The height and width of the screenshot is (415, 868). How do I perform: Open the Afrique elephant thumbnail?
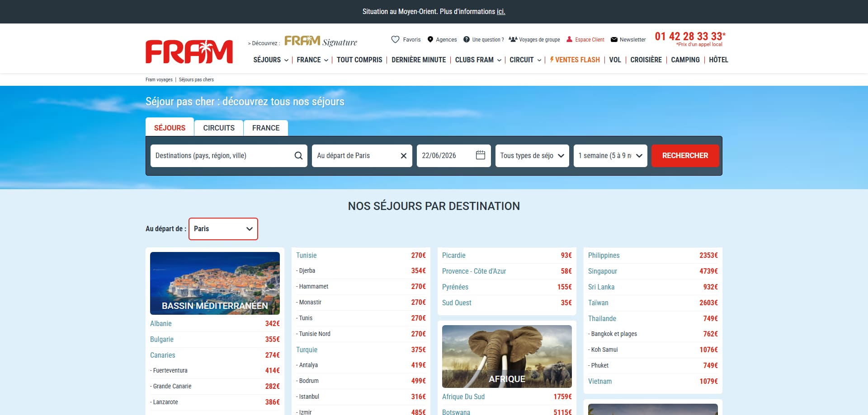point(507,356)
